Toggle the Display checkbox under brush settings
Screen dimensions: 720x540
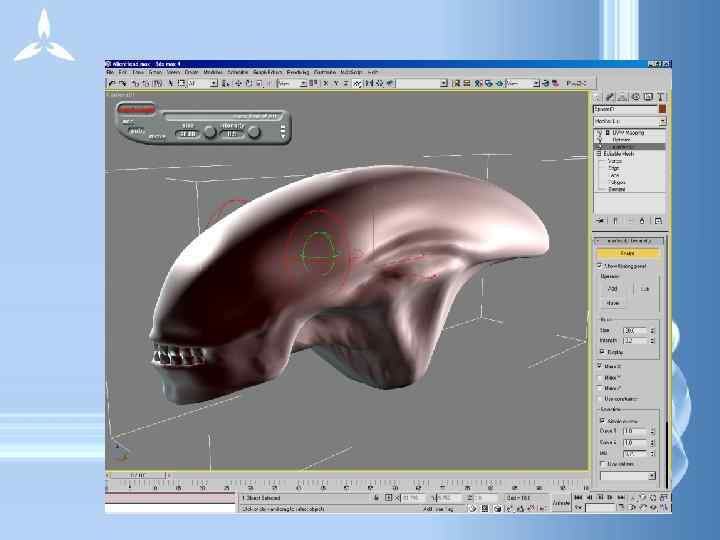pos(602,351)
